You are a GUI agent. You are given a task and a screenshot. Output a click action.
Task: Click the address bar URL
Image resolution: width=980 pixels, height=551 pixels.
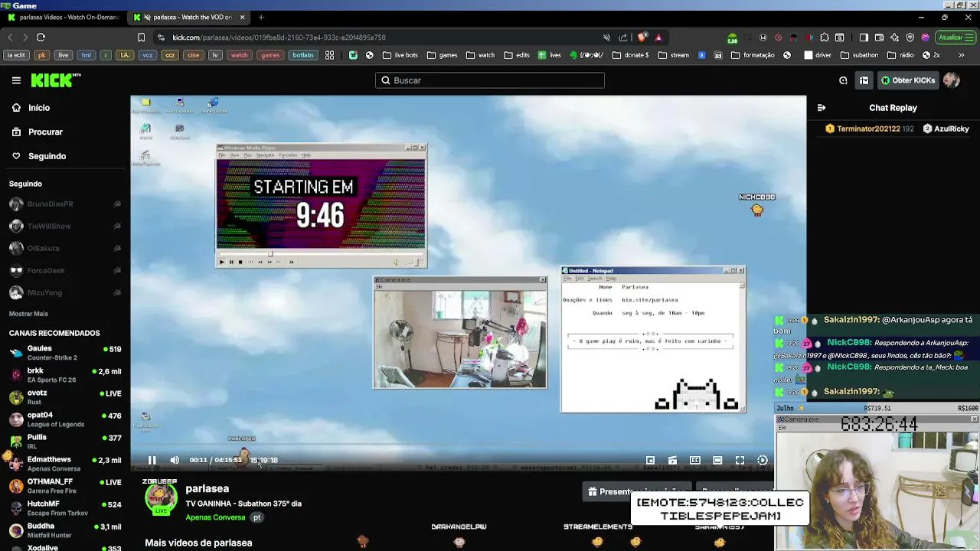point(279,37)
